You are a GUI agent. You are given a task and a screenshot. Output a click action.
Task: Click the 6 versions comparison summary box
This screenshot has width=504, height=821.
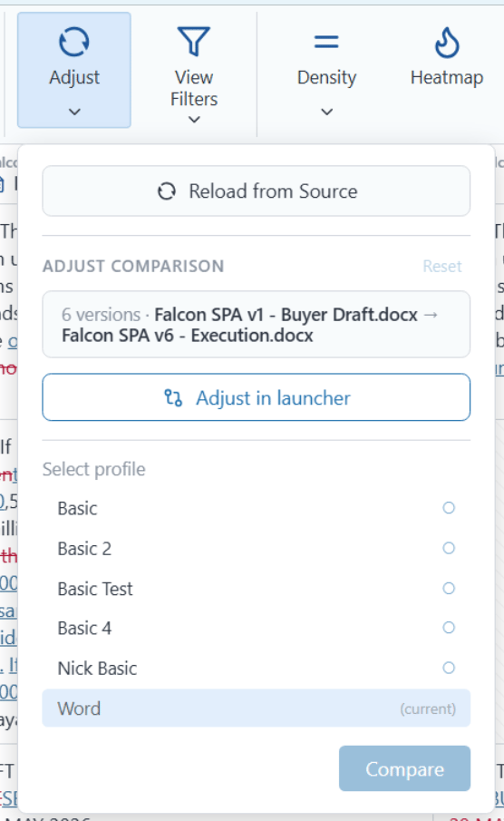click(x=256, y=325)
